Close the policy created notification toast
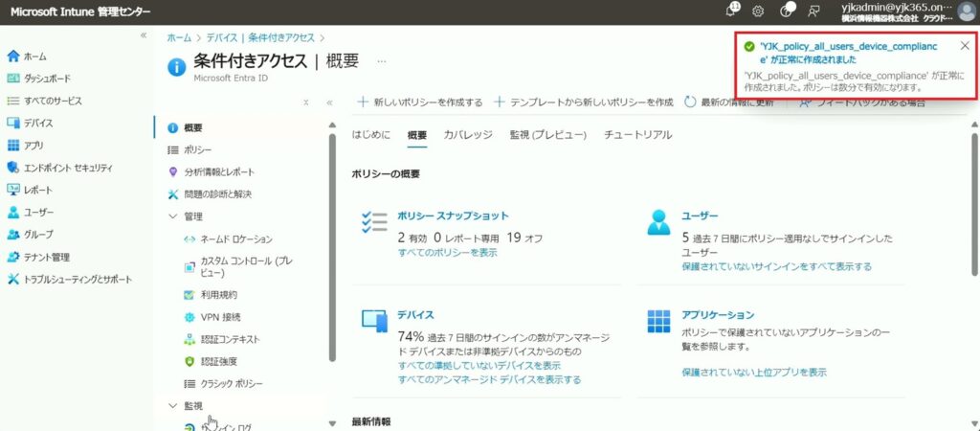980x431 pixels. [965, 46]
